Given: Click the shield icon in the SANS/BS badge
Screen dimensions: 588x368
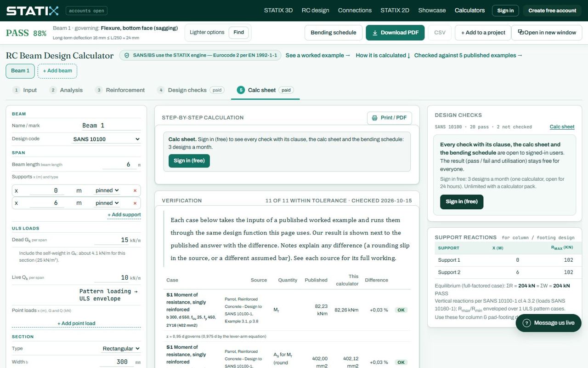Looking at the screenshot, I should coord(127,55).
